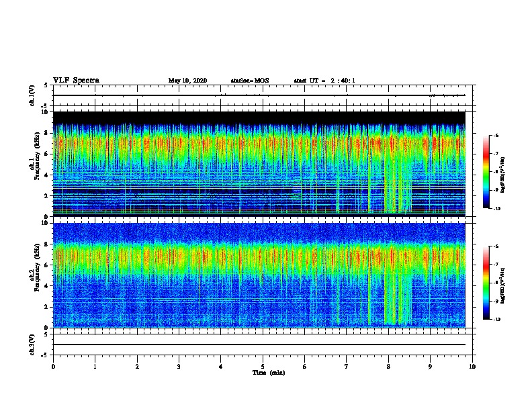The image size is (532, 411).
Task: Click the "ch.3(V)" waveform axis label
Action: click(x=32, y=345)
